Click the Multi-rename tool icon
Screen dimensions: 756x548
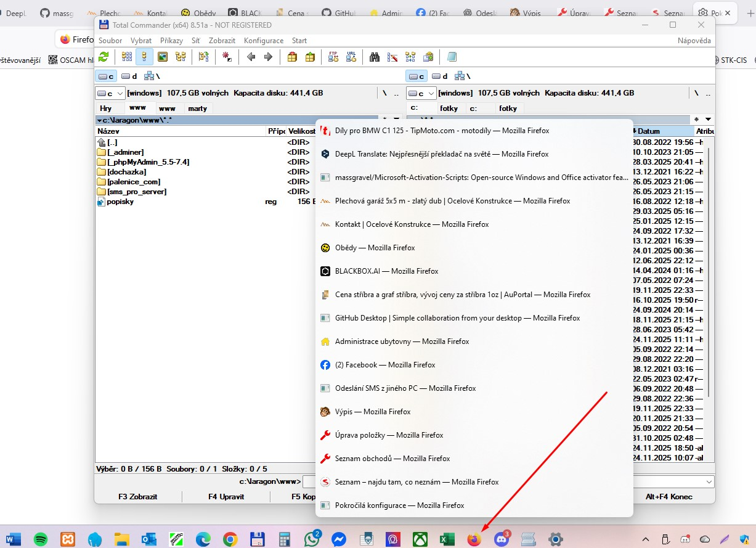392,57
